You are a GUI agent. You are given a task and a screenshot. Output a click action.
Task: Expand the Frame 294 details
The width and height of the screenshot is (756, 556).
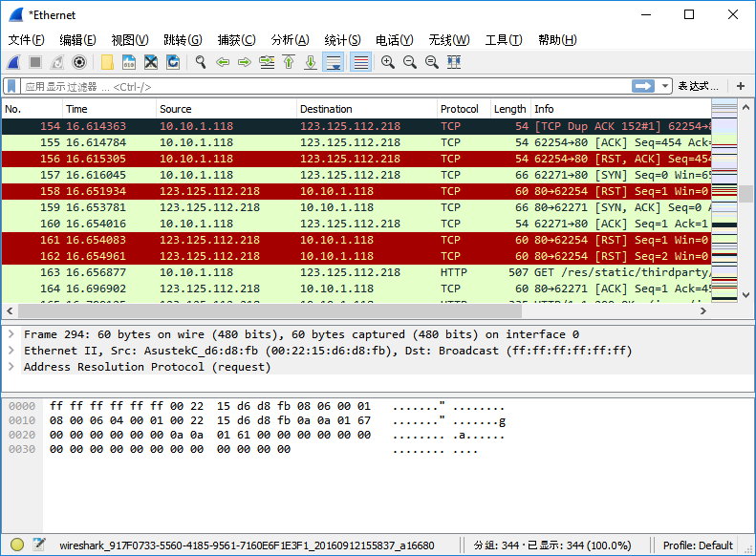(11, 334)
